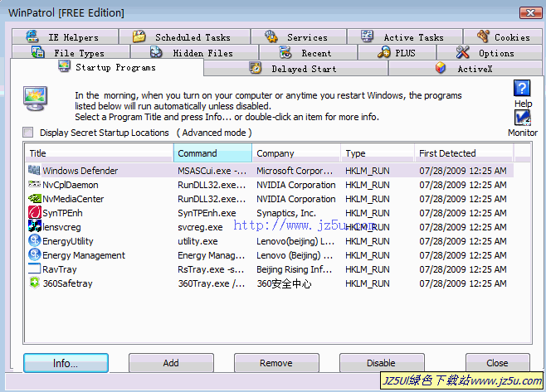
Task: Click the Close button at bottom
Action: coord(498,363)
